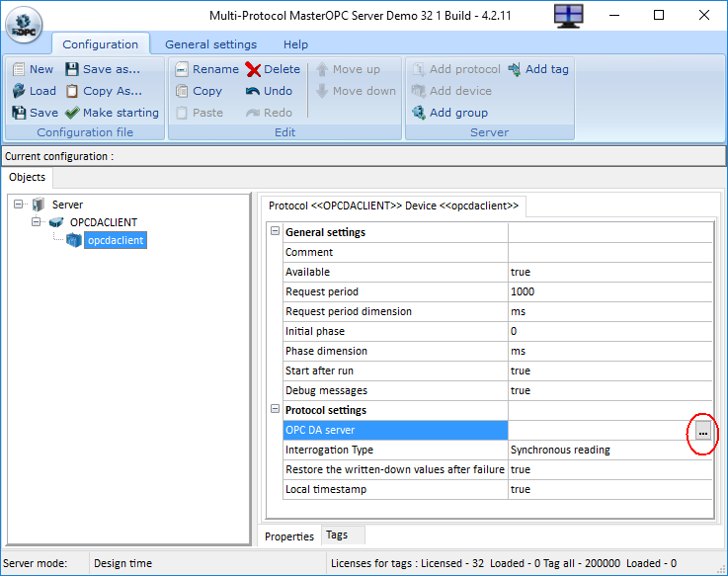The width and height of the screenshot is (728, 576).
Task: Select the Objects tab
Action: pos(27,177)
